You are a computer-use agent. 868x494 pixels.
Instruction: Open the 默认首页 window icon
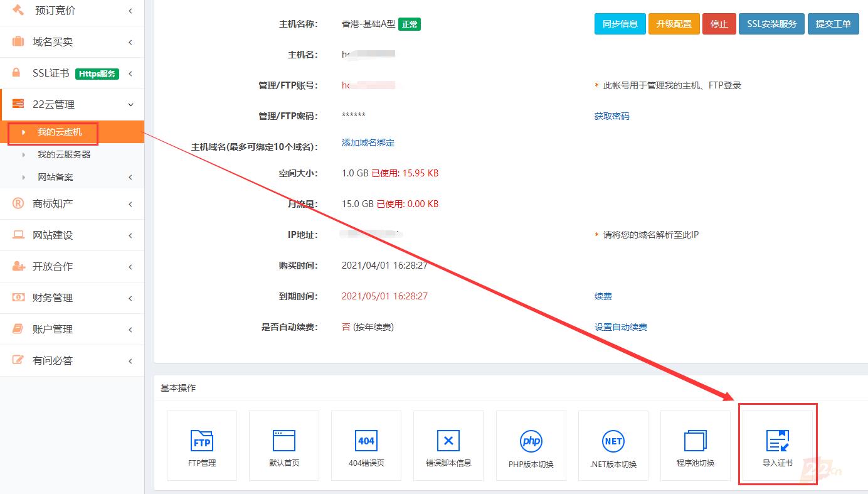point(284,441)
